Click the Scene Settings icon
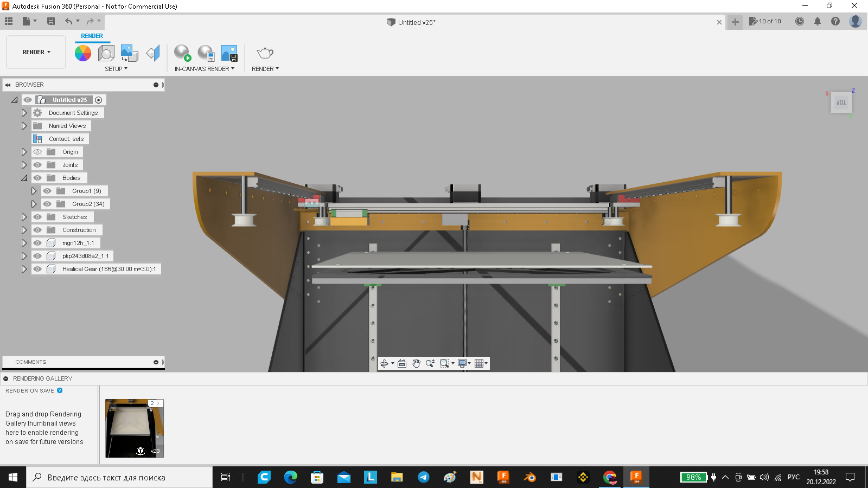 click(106, 53)
